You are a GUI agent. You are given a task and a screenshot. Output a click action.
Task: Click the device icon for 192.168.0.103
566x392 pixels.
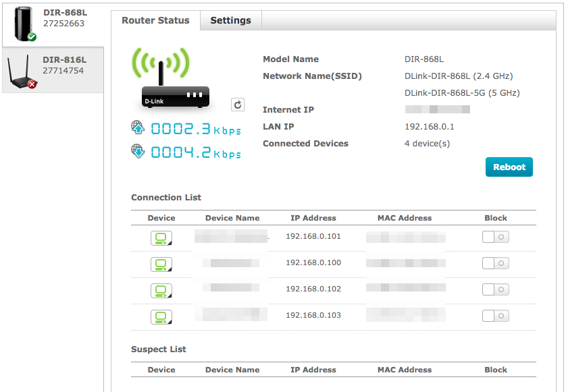161,316
